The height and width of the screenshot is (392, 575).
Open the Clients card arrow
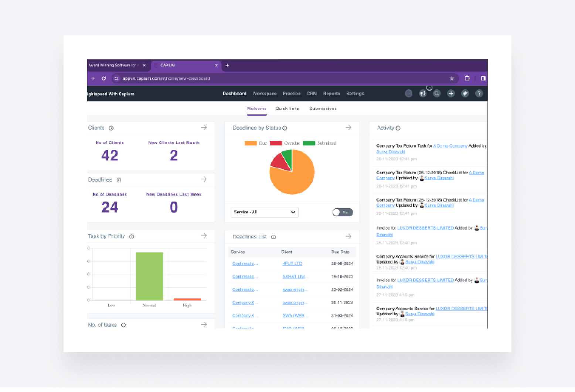(204, 127)
